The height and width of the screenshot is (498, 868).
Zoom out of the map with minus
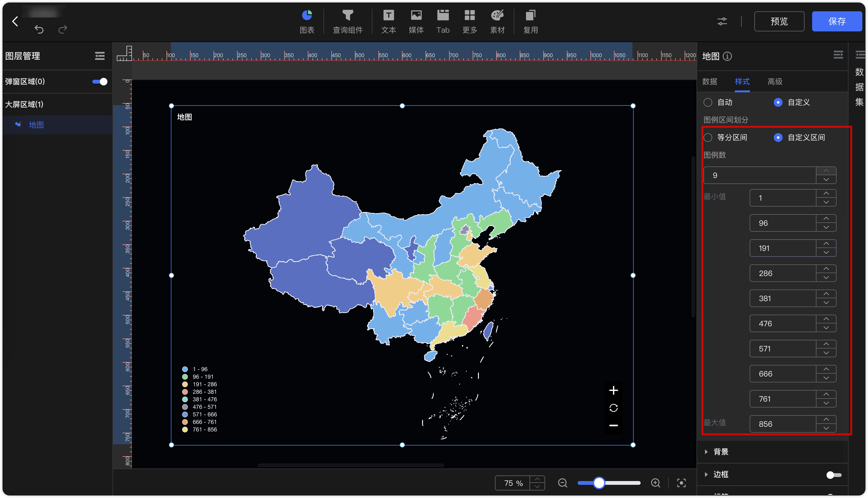(613, 425)
